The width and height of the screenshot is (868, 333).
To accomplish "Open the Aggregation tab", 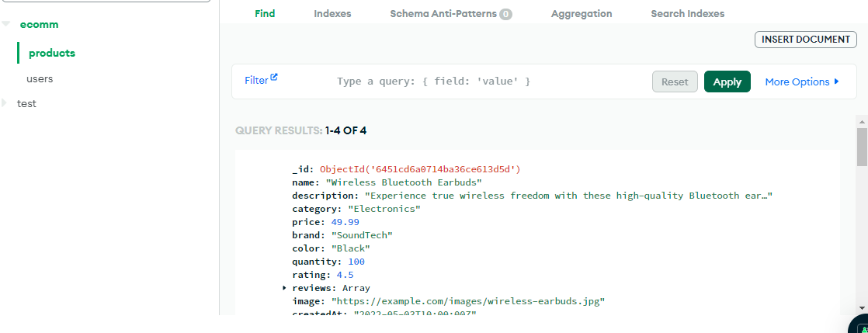I will pyautogui.click(x=581, y=14).
